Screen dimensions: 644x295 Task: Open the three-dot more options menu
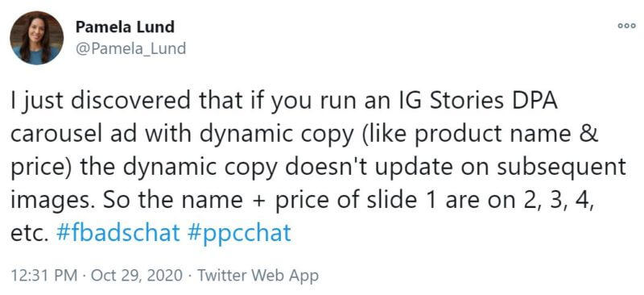click(627, 26)
